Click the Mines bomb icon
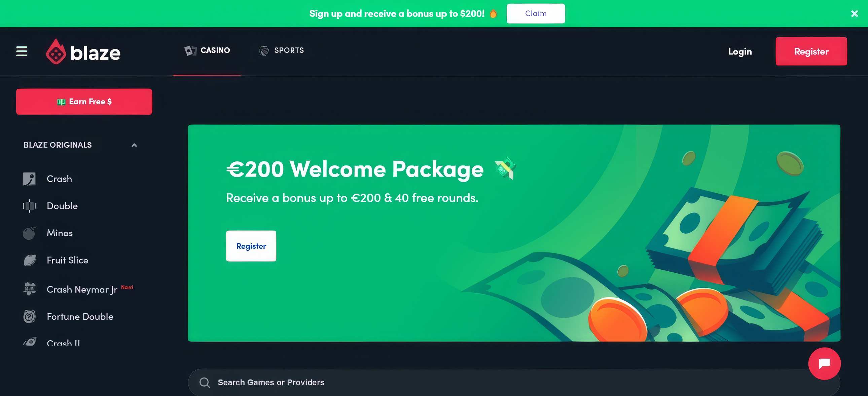Screen dimensions: 868x396 coord(29,233)
